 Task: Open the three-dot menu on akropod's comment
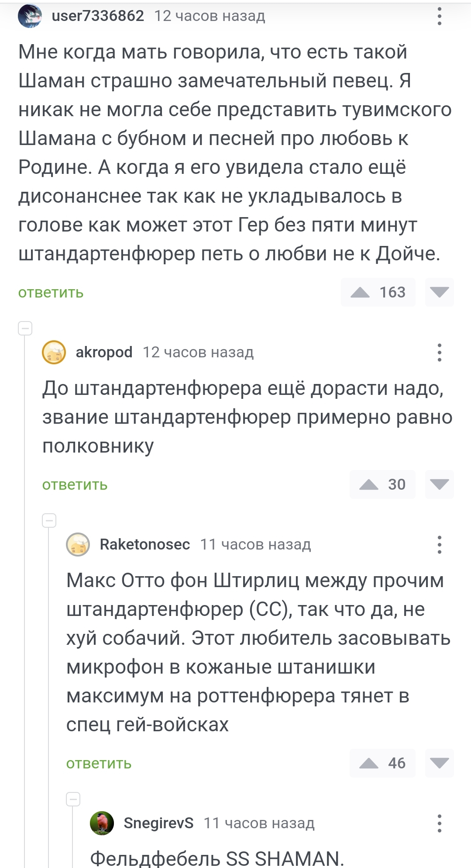tap(439, 353)
